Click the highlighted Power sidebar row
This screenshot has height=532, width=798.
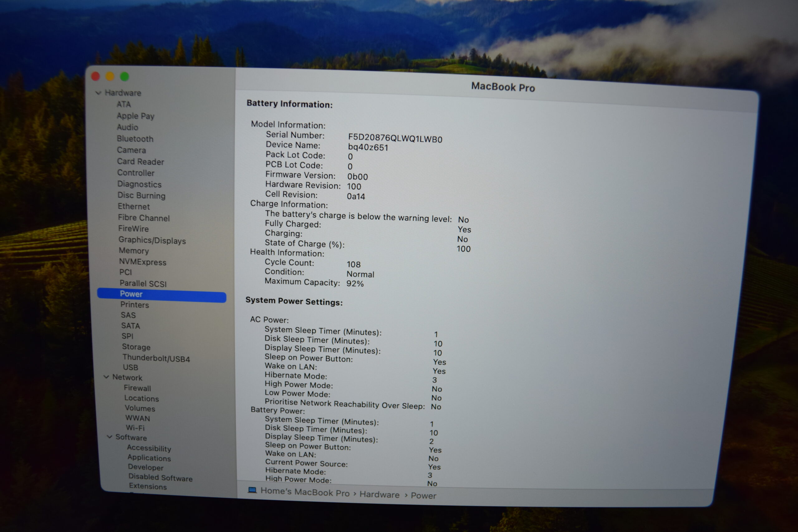(161, 295)
